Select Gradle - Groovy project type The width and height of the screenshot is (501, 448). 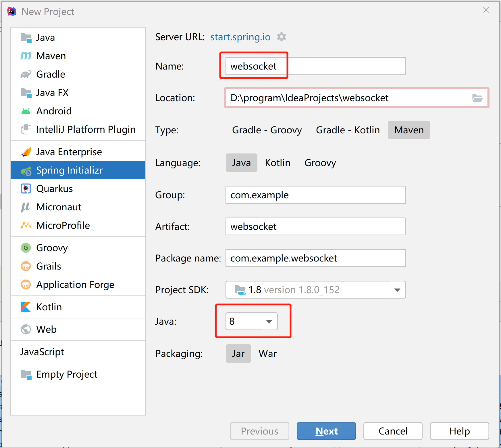point(267,130)
